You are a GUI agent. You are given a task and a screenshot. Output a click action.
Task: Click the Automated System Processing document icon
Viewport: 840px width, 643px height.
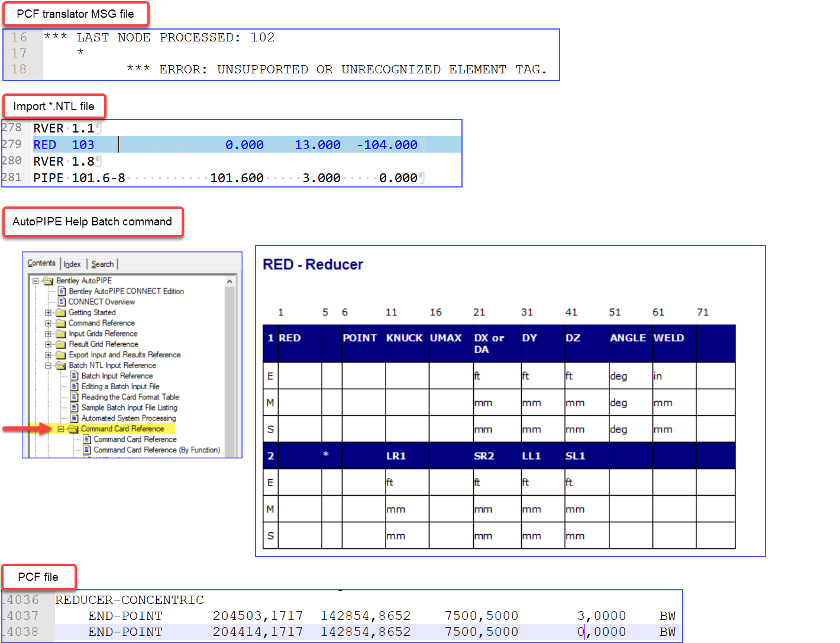point(75,418)
